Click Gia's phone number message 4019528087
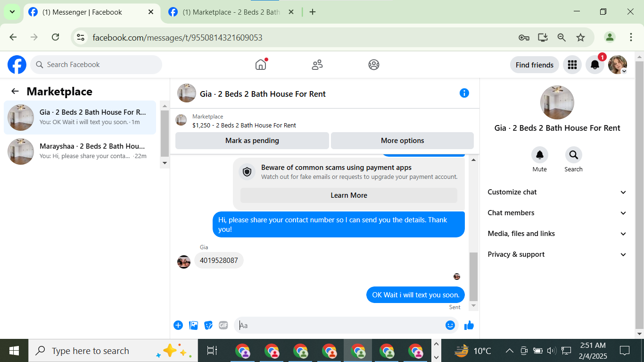644x362 pixels. point(219,260)
